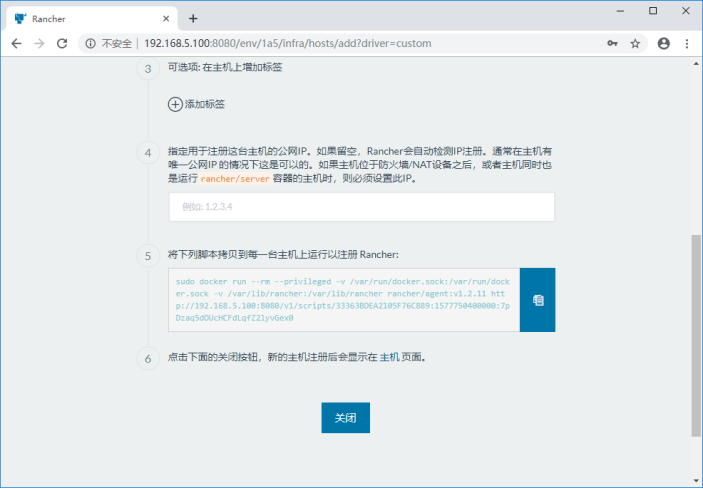Click the rancher/server code text

(235, 179)
